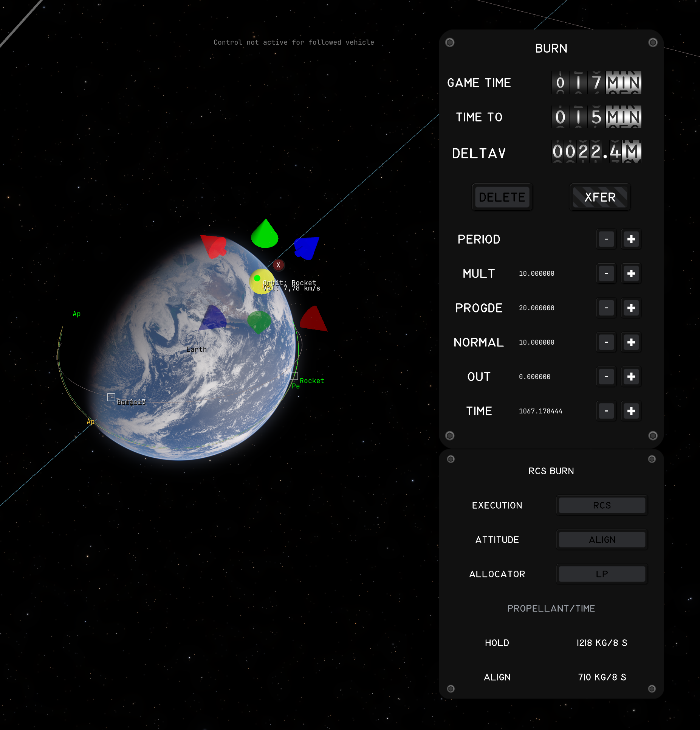Viewport: 700px width, 730px height.
Task: Click the PROGDE value 20.000000
Action: (536, 308)
